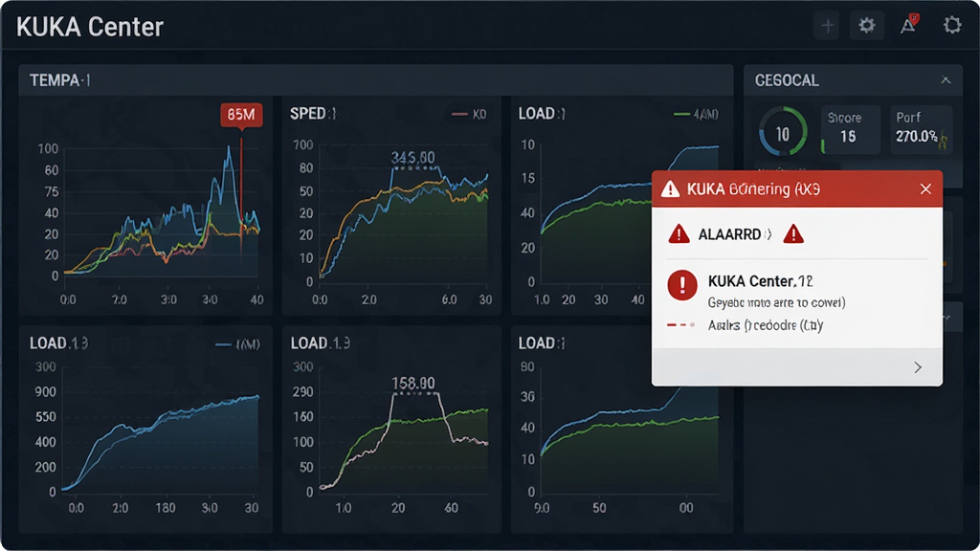980x551 pixels.
Task: Click KUKA Center.12 alert entry
Action: tap(761, 281)
